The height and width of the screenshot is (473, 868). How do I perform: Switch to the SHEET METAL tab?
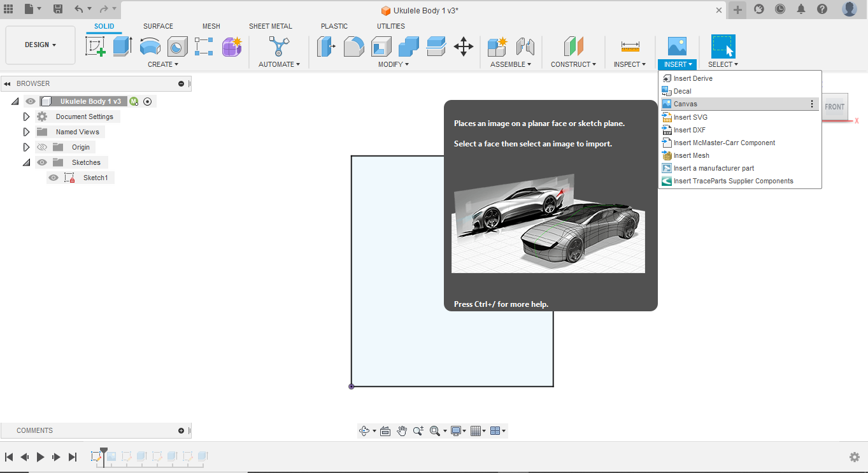click(x=270, y=26)
